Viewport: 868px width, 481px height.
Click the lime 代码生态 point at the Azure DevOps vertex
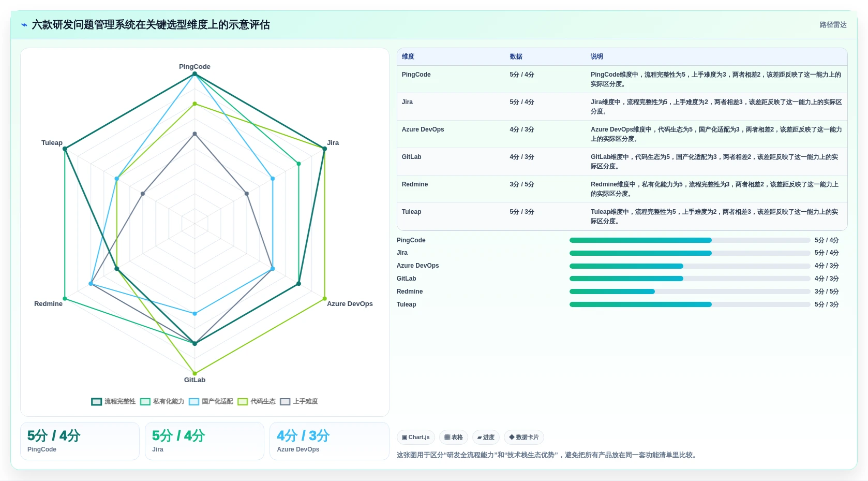click(x=325, y=299)
